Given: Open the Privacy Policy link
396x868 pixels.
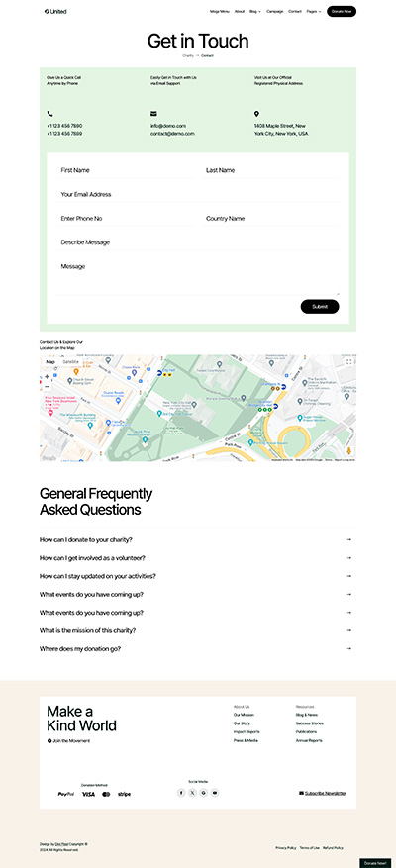Looking at the screenshot, I should (286, 848).
